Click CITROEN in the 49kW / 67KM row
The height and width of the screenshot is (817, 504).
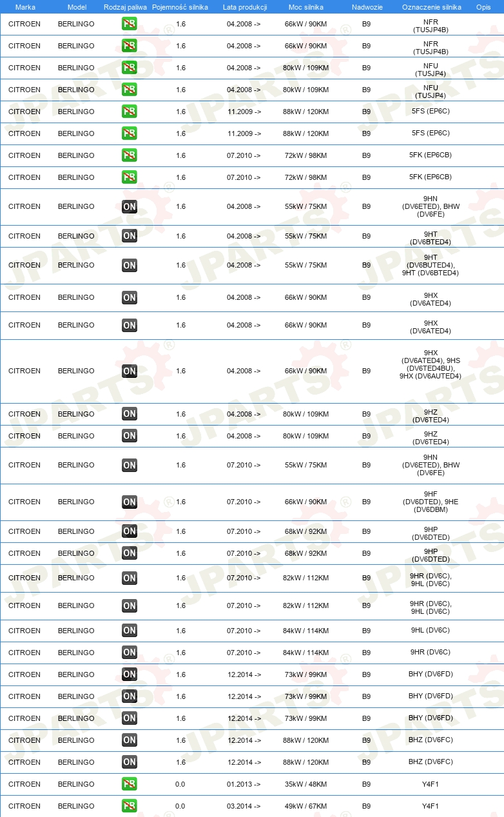tap(24, 806)
